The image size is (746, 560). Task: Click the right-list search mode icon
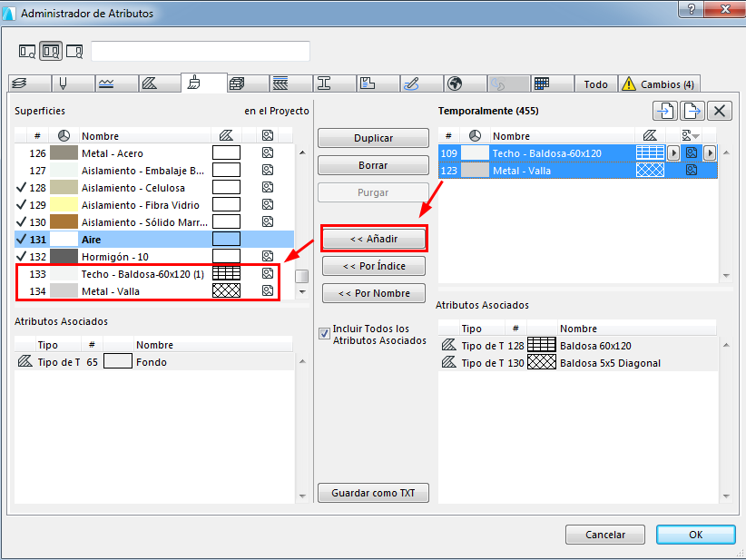point(74,51)
